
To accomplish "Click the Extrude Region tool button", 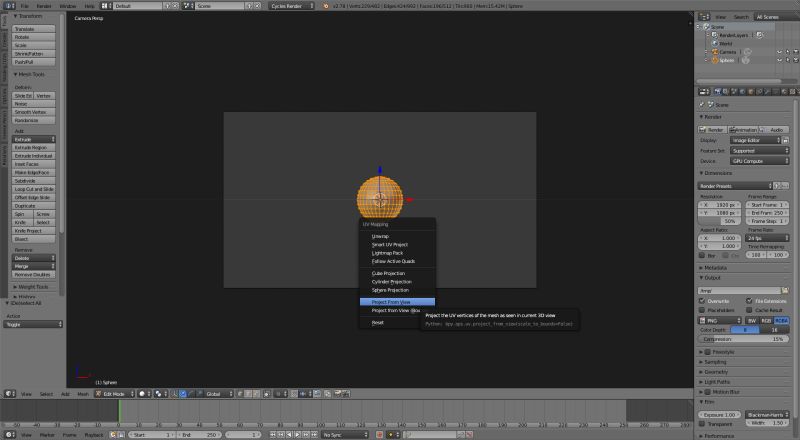I will 34,148.
